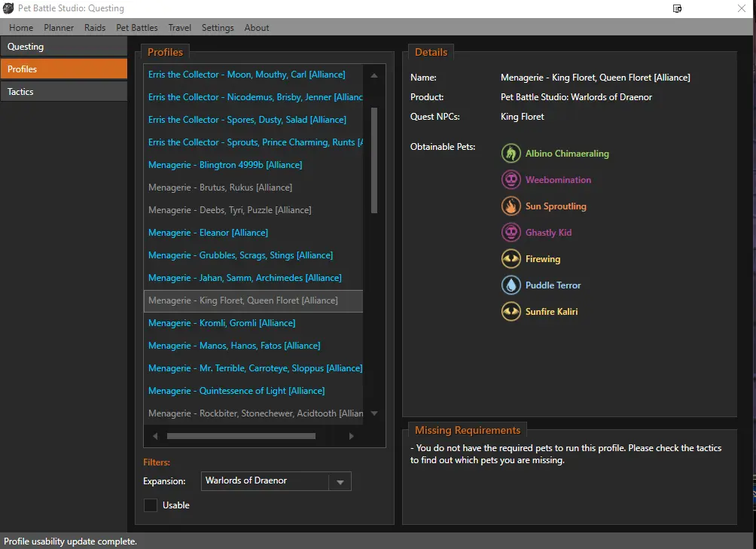Click the Sun Sproutling flame icon
This screenshot has width=756, height=549.
(511, 206)
